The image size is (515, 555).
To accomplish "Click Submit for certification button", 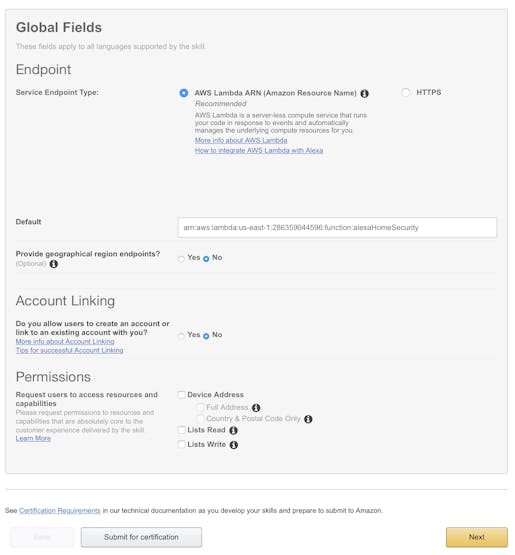I will click(141, 537).
